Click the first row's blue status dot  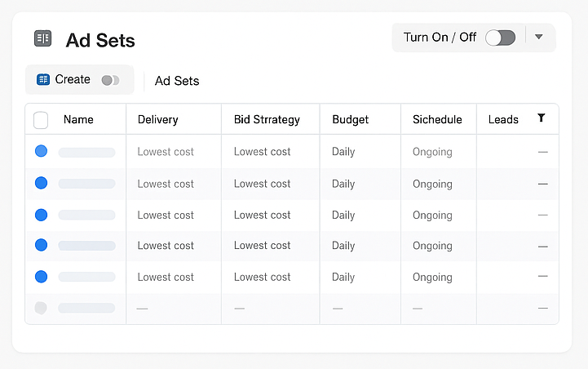click(42, 152)
